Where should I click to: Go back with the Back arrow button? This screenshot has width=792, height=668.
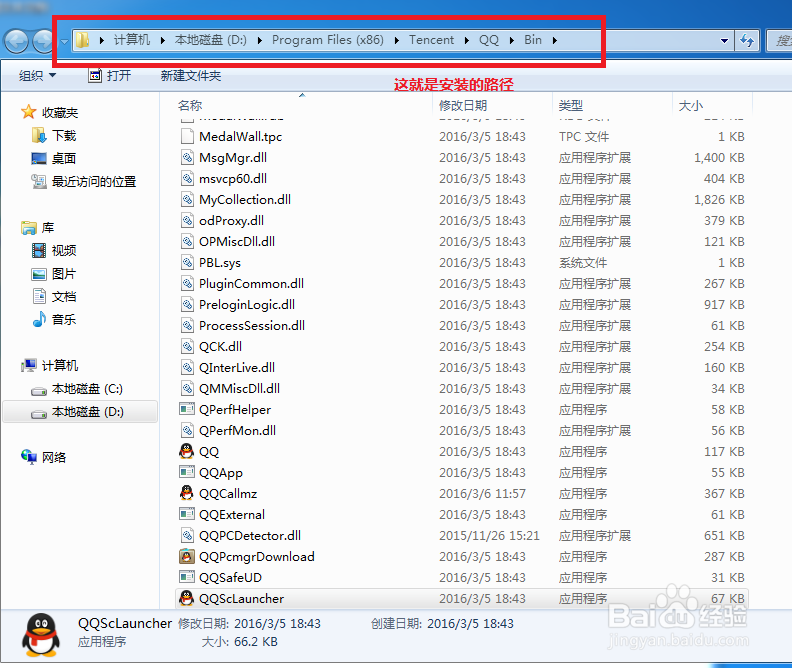pyautogui.click(x=16, y=41)
